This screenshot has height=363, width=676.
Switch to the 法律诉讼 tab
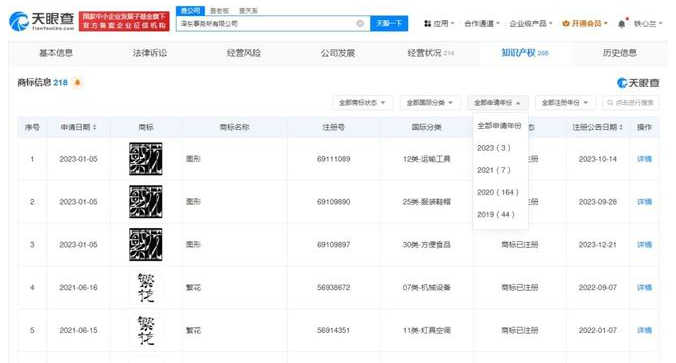[x=150, y=53]
